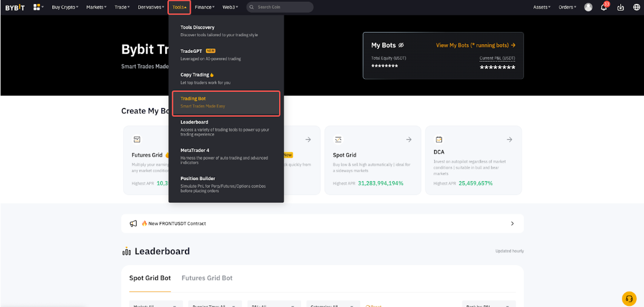This screenshot has width=644, height=307.
Task: Toggle My Bots balance visibility eye
Action: coord(401,45)
